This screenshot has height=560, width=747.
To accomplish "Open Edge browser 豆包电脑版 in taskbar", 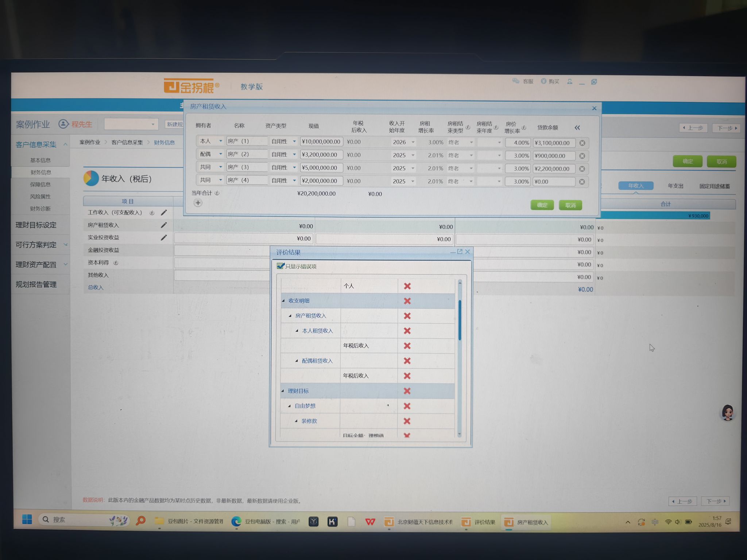I will pos(265,521).
